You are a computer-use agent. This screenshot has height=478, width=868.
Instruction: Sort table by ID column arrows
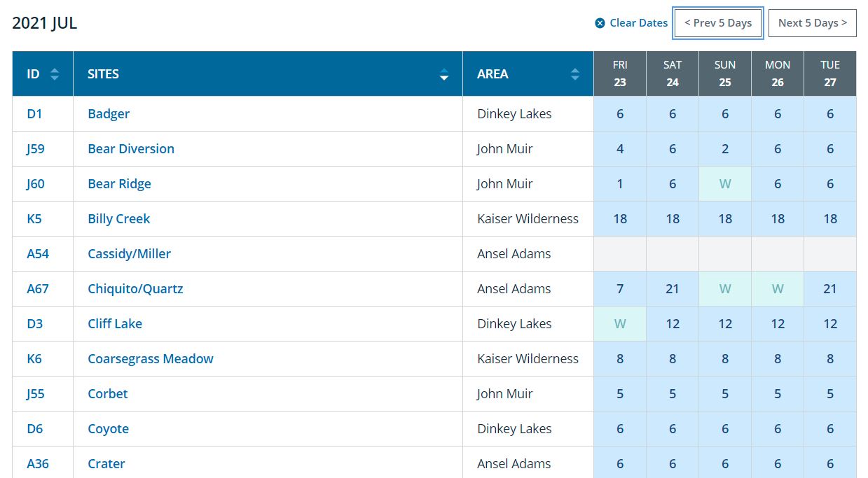pyautogui.click(x=55, y=74)
